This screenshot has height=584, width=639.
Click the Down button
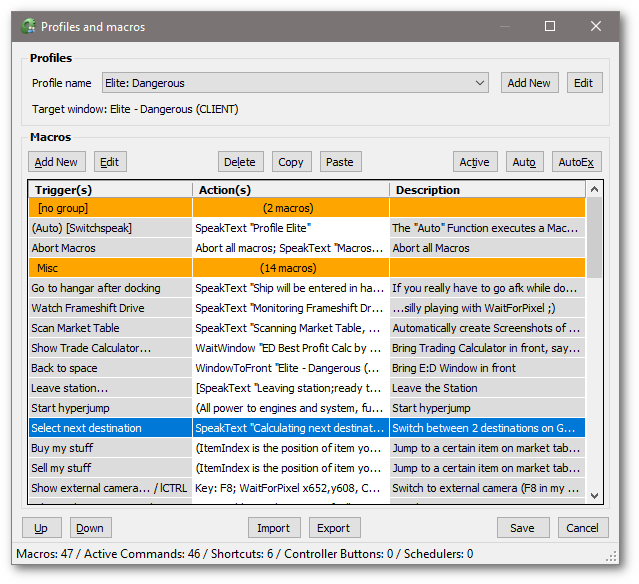(90, 528)
